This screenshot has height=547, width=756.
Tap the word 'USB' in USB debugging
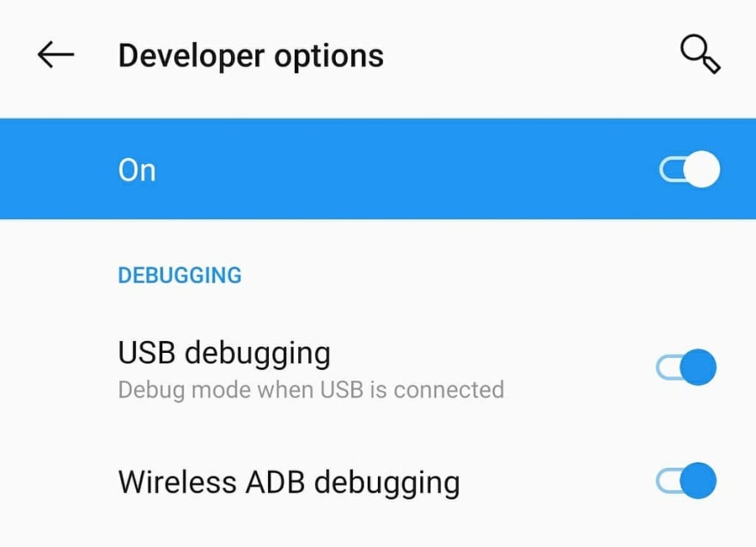click(x=147, y=352)
